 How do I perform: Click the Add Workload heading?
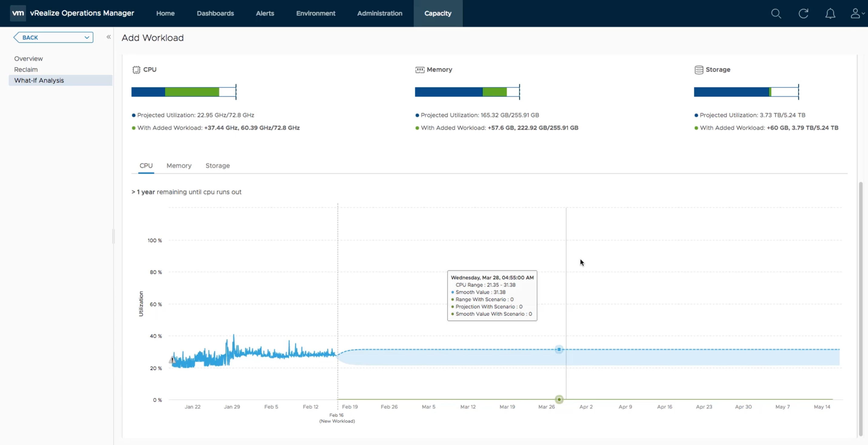(153, 38)
